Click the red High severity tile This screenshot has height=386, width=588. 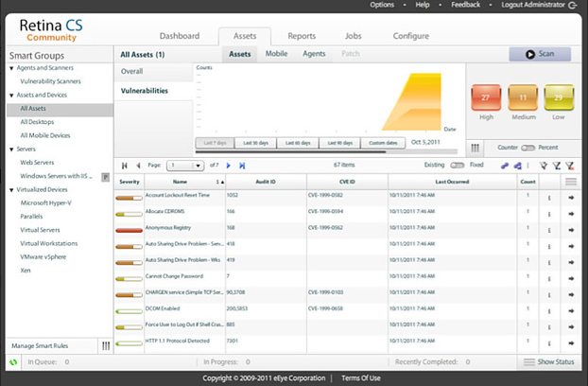(486, 97)
